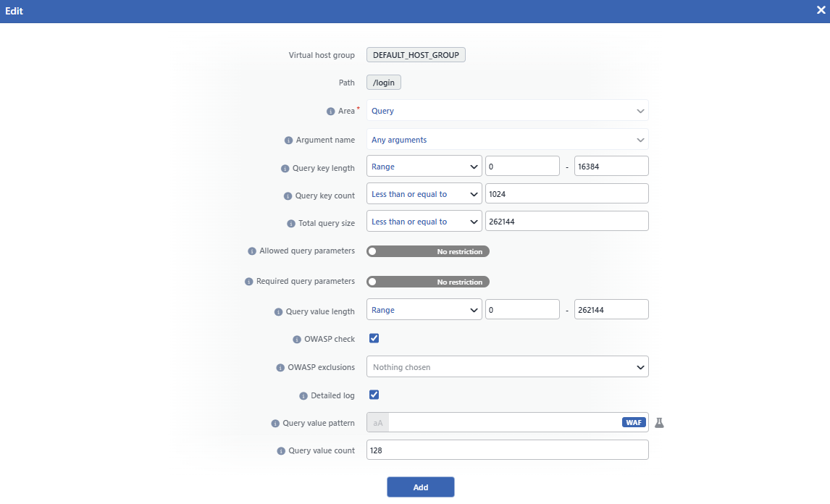Click the info icon beside Total query size
The image size is (830, 504).
291,224
